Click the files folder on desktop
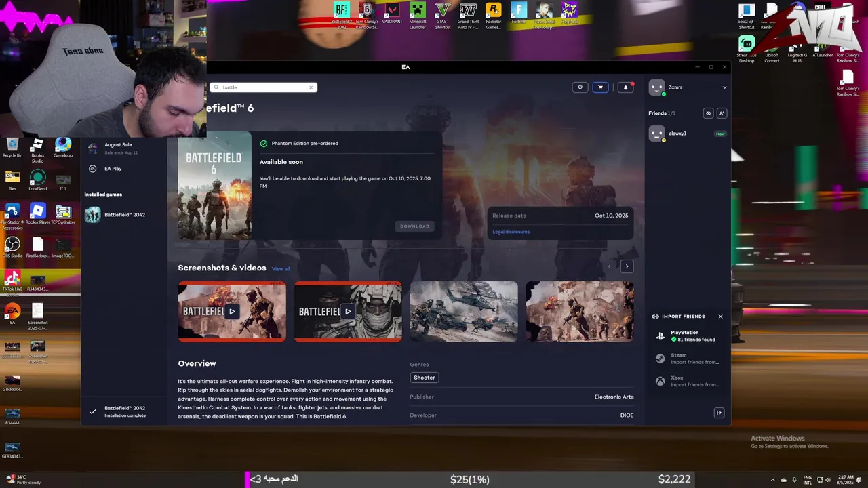Viewport: 868px width, 488px height. click(12, 181)
